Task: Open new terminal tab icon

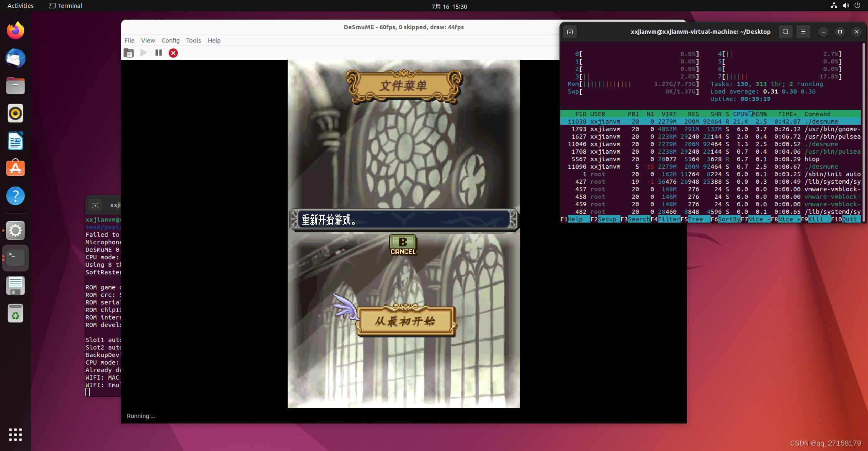Action: click(570, 32)
